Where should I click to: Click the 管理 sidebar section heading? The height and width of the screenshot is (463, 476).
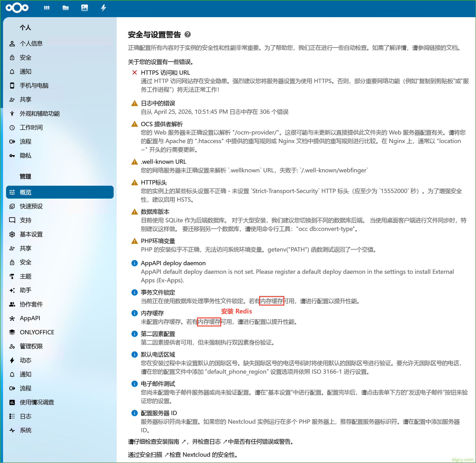[25, 177]
